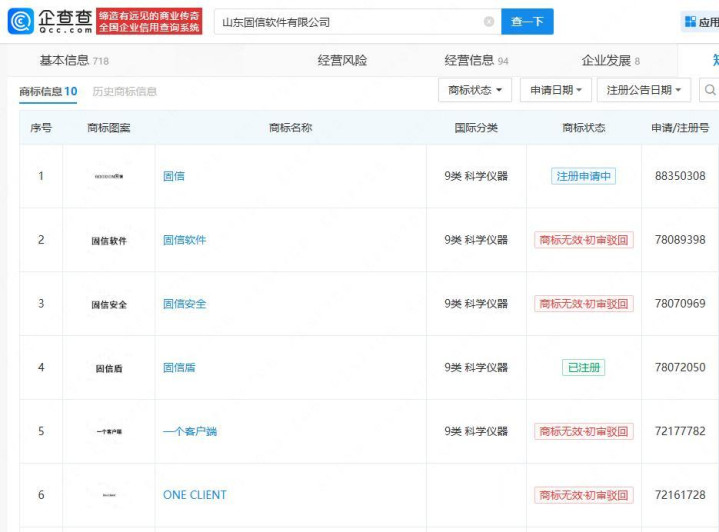719x532 pixels.
Task: Click the search magnifier icon in table toolbar
Action: 710,90
